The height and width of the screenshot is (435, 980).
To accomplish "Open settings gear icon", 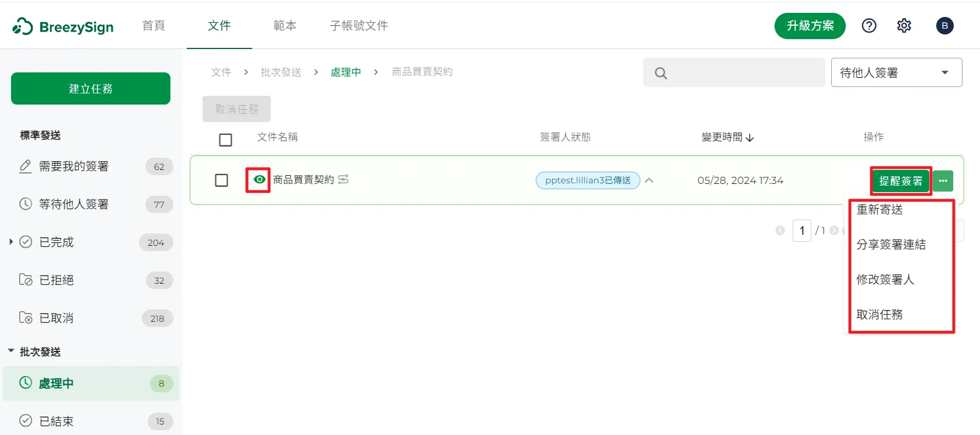I will point(904,26).
